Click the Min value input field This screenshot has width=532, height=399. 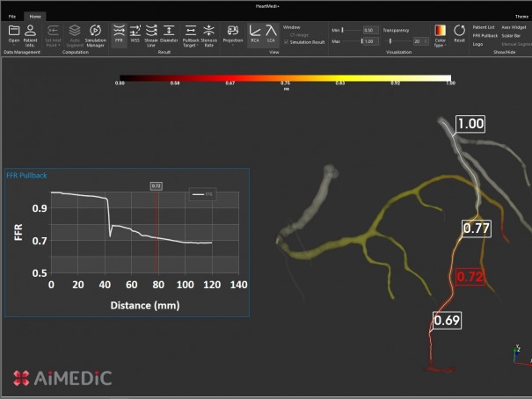point(369,29)
